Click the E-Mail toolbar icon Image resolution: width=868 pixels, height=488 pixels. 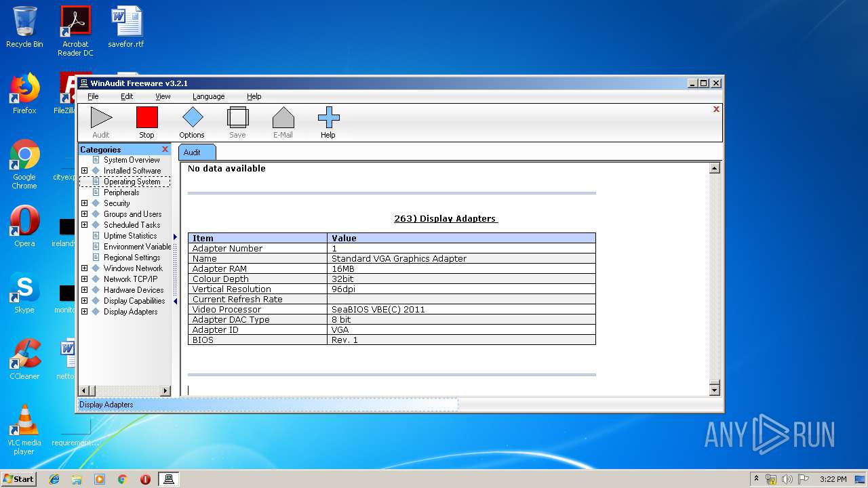point(283,118)
